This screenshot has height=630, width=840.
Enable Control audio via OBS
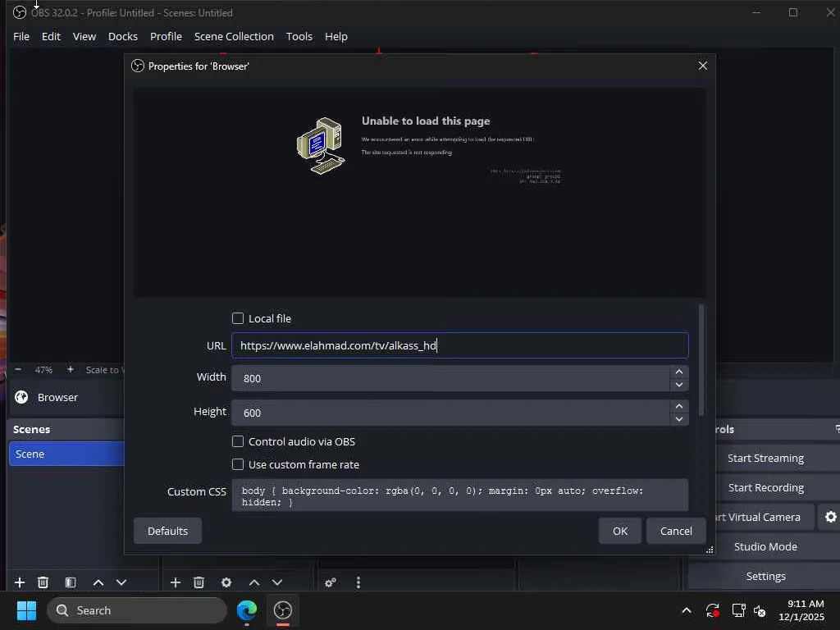(238, 441)
